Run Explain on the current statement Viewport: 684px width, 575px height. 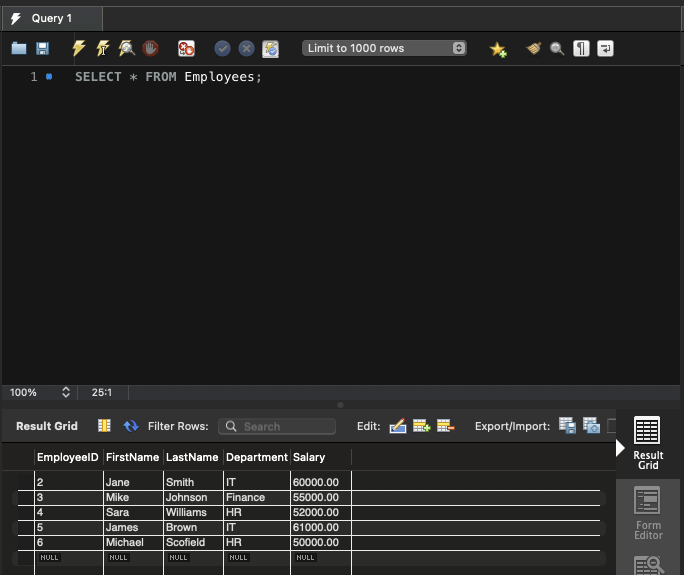point(126,48)
